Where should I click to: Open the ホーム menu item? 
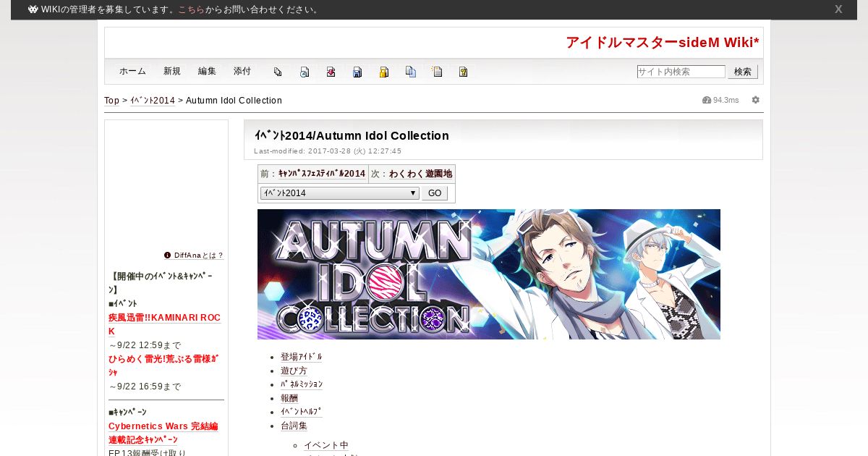pos(132,71)
